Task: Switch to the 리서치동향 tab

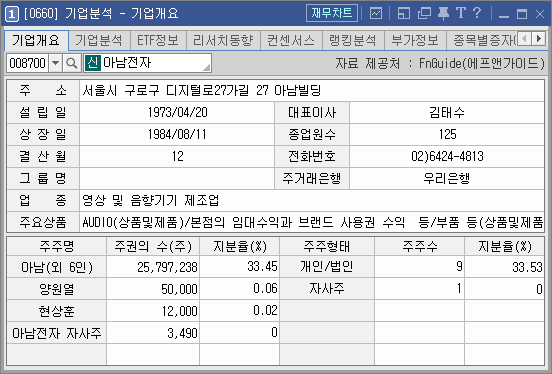Action: click(x=223, y=40)
